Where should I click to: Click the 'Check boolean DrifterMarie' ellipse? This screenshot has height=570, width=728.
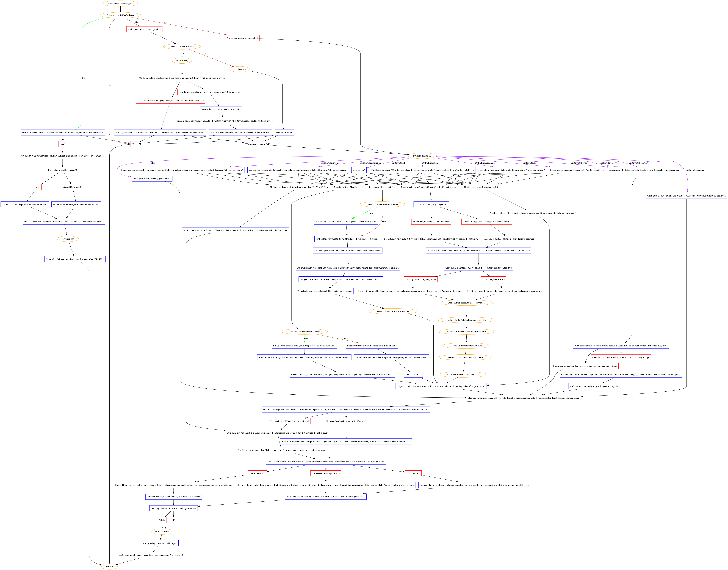tap(182, 47)
